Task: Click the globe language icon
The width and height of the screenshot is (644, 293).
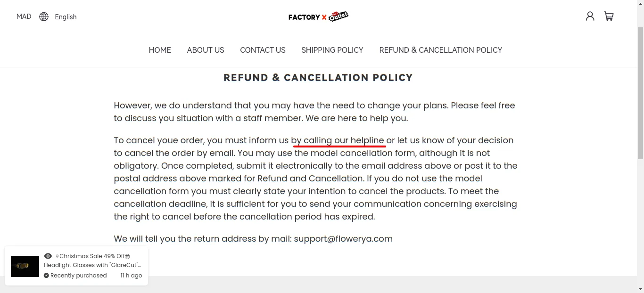Action: pos(44,17)
